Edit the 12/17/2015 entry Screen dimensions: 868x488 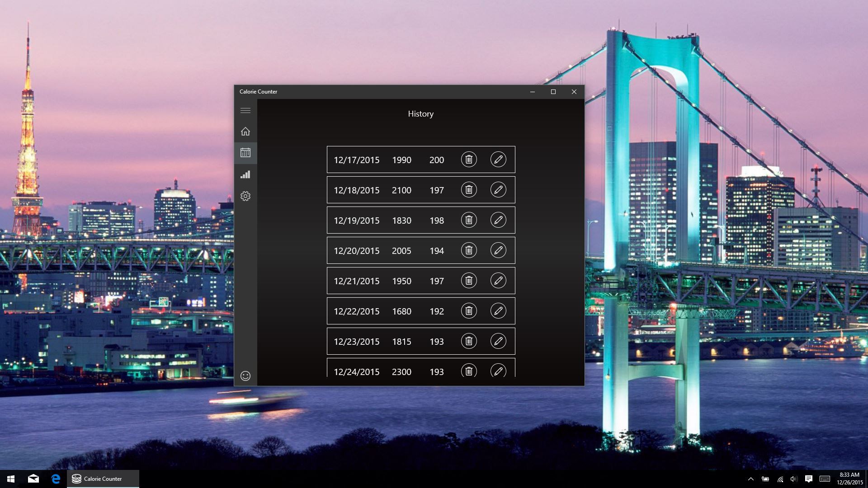[x=498, y=160]
